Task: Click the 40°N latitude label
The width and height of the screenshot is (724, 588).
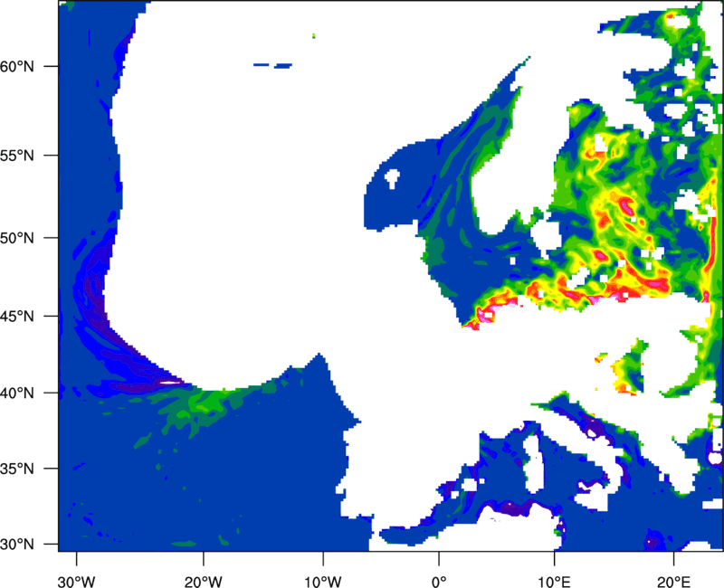Action: 17,393
